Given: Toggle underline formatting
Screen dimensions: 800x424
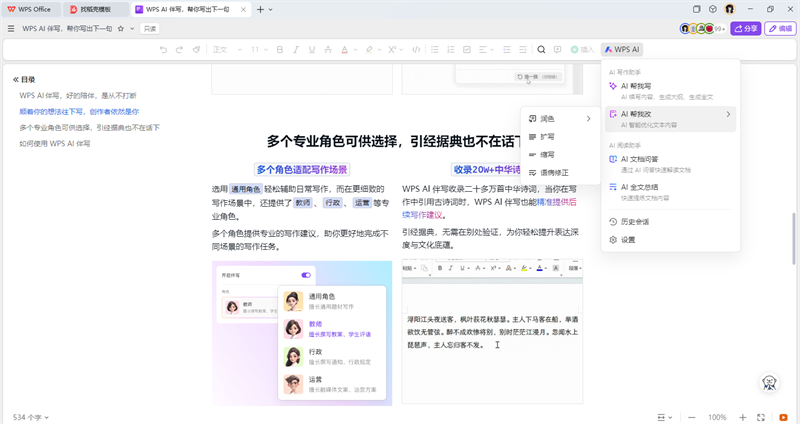Looking at the screenshot, I should [x=312, y=49].
